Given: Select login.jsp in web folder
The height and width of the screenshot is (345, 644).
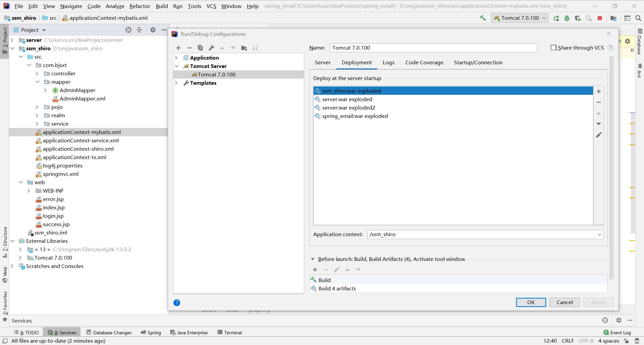Looking at the screenshot, I should click(x=53, y=216).
